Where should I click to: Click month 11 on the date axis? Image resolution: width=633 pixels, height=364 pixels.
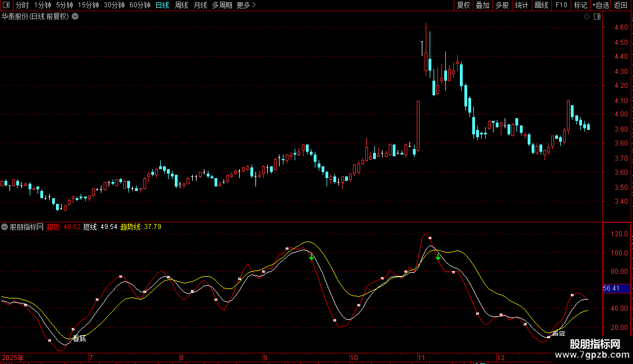(x=421, y=357)
